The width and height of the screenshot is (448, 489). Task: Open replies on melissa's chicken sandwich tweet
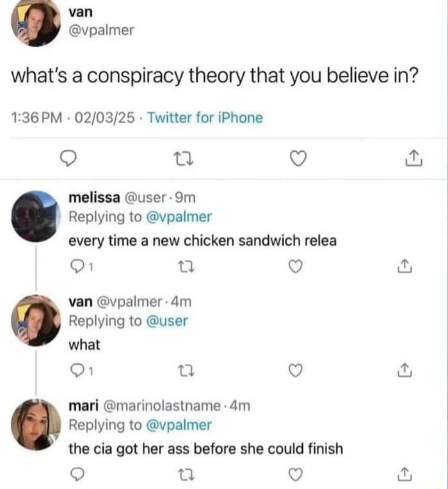tap(74, 268)
